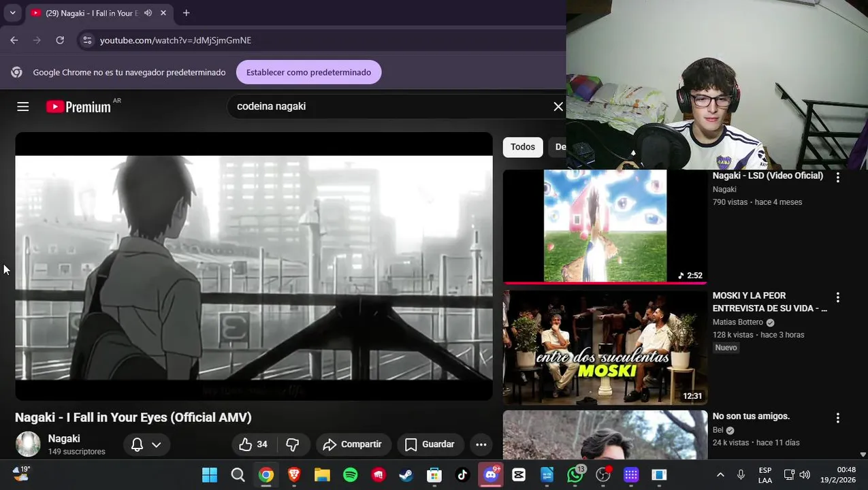Open Discord from taskbar
The width and height of the screenshot is (868, 490).
(x=490, y=475)
